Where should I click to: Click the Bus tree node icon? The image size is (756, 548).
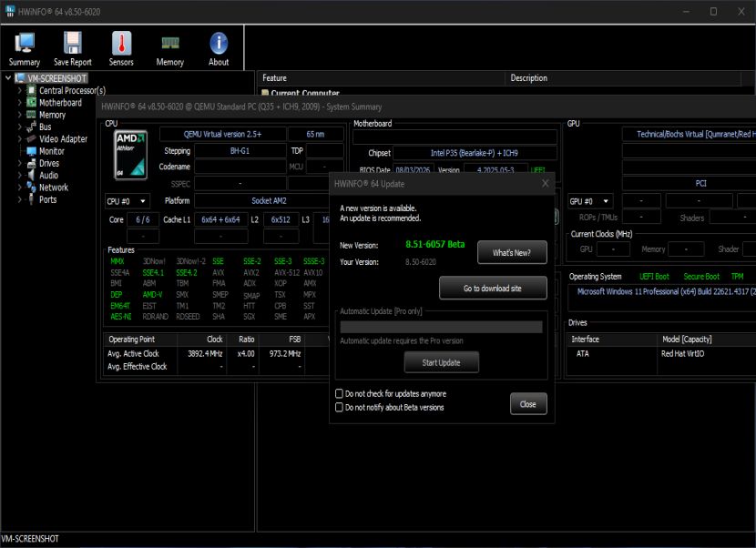(32, 127)
